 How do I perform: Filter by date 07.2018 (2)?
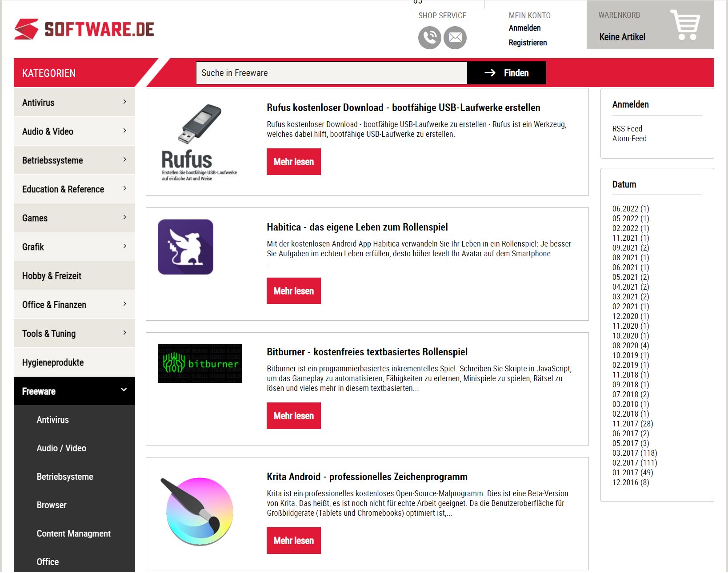click(631, 394)
